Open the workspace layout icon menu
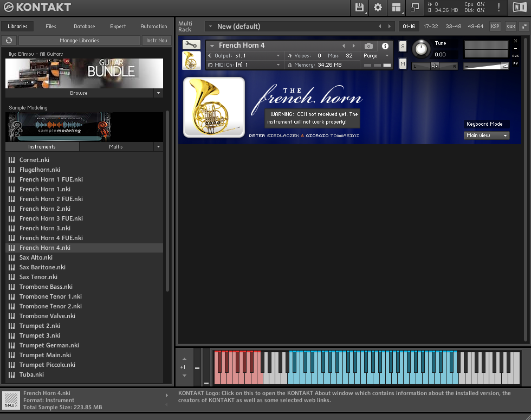531x420 pixels. pos(396,8)
